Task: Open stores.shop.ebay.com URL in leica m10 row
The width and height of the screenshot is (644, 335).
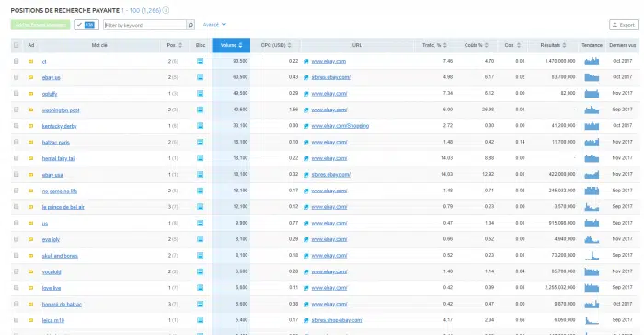Action: [337, 320]
